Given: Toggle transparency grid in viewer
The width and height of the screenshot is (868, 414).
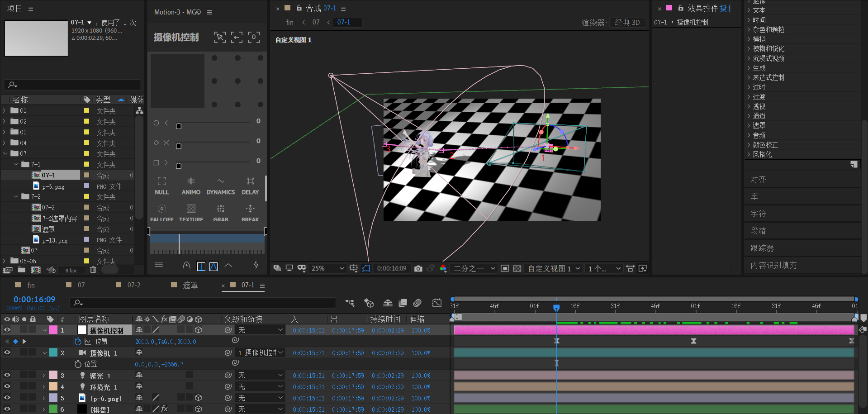Looking at the screenshot, I should click(x=517, y=268).
